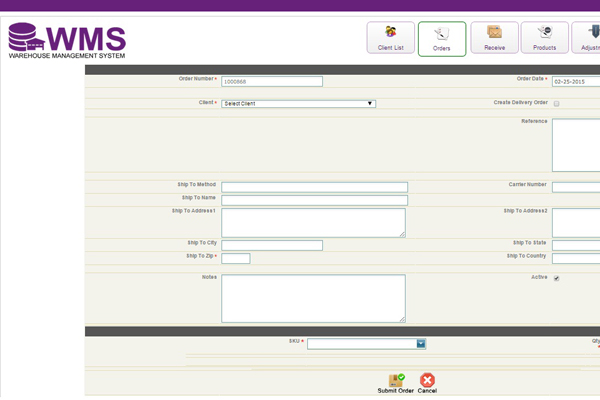
Task: Click the SKU input field
Action: (362, 344)
